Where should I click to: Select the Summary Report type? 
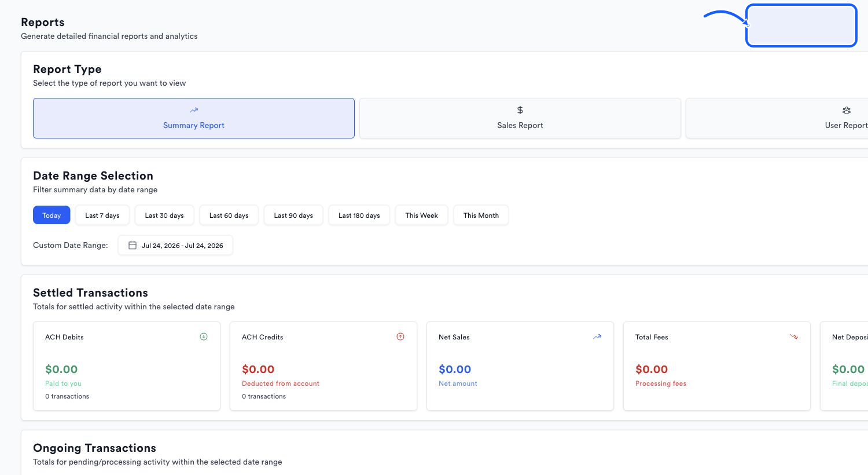pyautogui.click(x=194, y=118)
